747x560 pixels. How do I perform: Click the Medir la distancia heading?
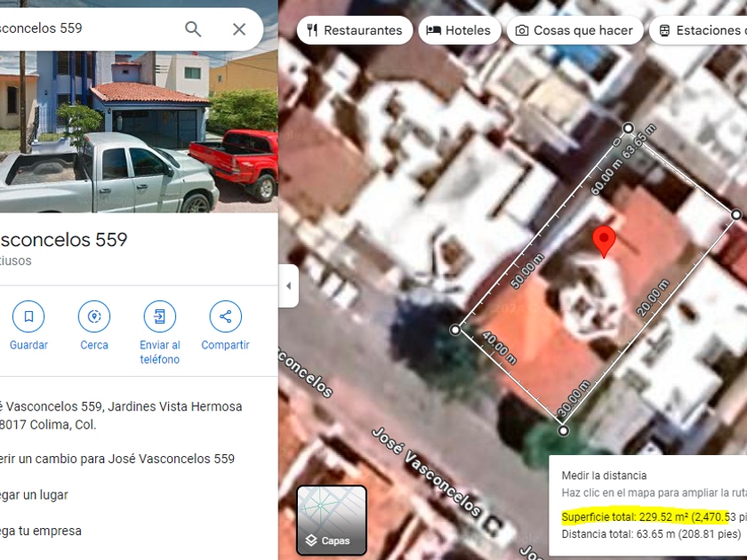click(x=604, y=476)
